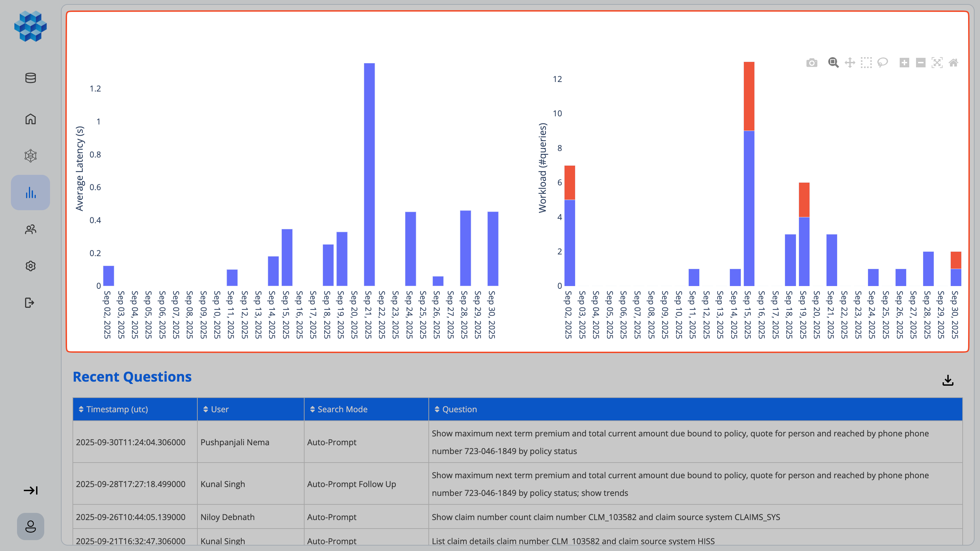Open the database sources panel
The width and height of the screenshot is (980, 551).
(30, 78)
